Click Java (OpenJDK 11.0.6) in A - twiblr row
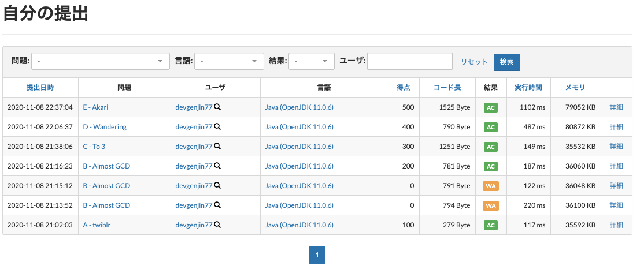The width and height of the screenshot is (644, 273). [299, 225]
